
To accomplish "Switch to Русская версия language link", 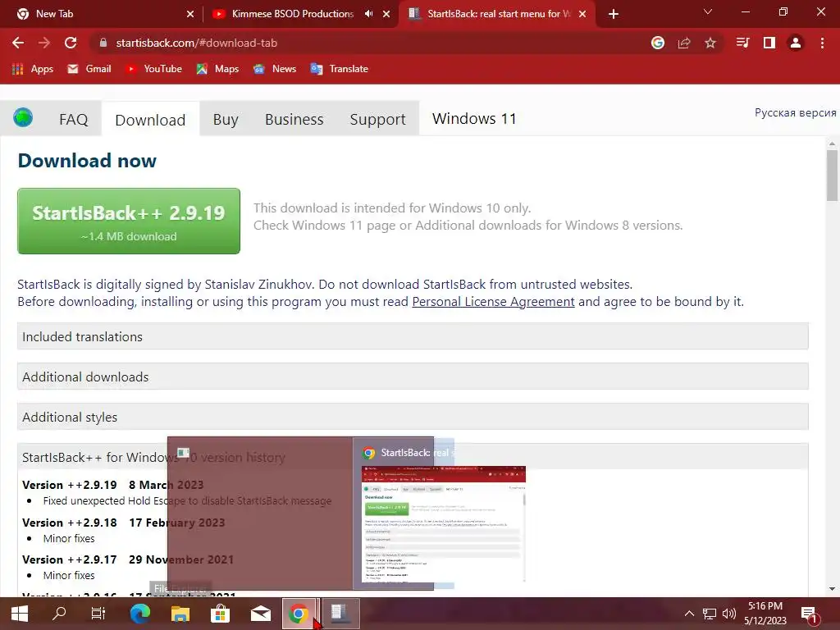I will pyautogui.click(x=795, y=112).
